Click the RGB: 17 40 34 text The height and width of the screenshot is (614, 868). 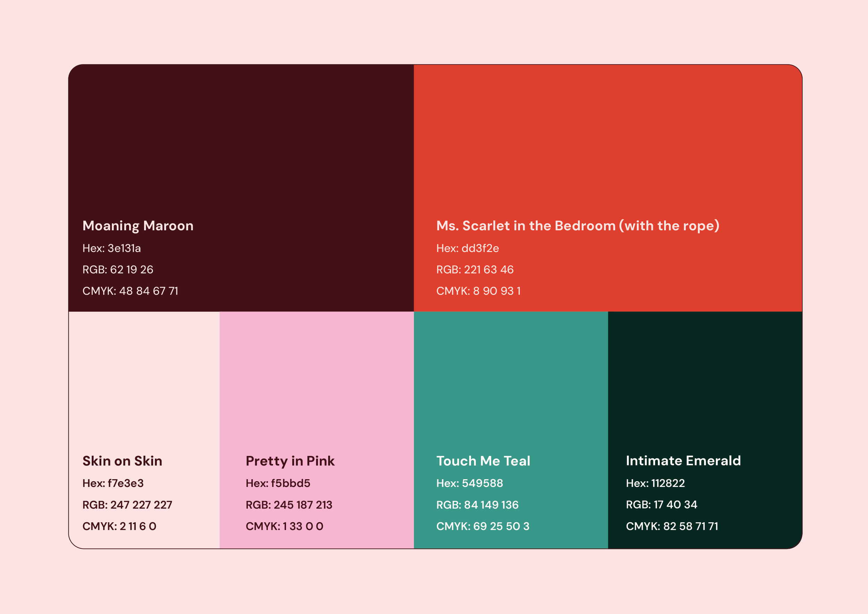661,504
